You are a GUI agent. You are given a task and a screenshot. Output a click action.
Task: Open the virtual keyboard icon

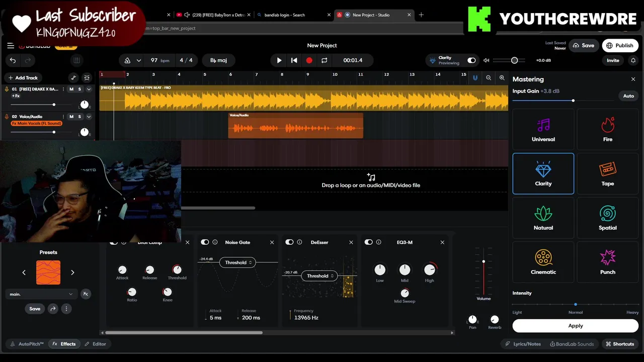76,60
